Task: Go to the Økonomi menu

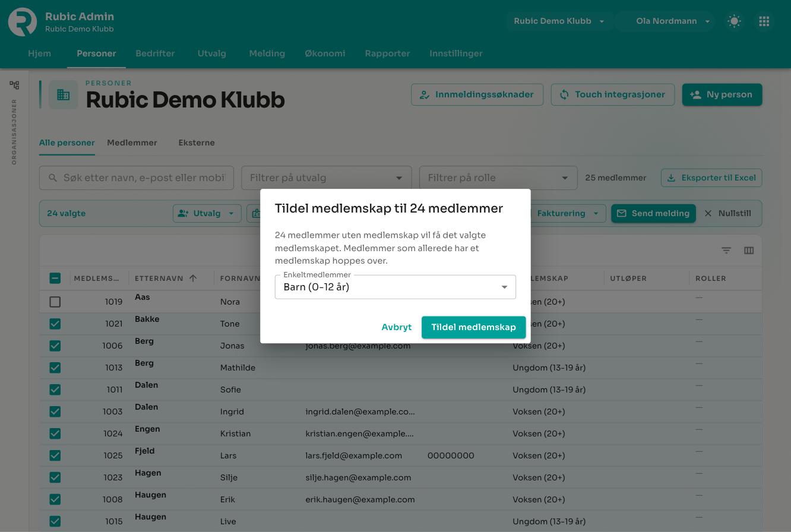Action: (x=325, y=53)
